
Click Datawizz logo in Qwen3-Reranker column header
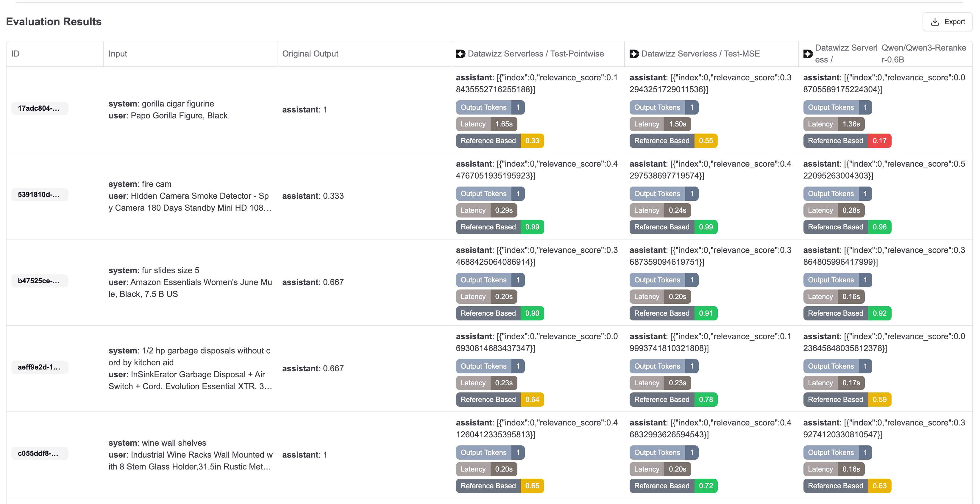click(x=808, y=54)
